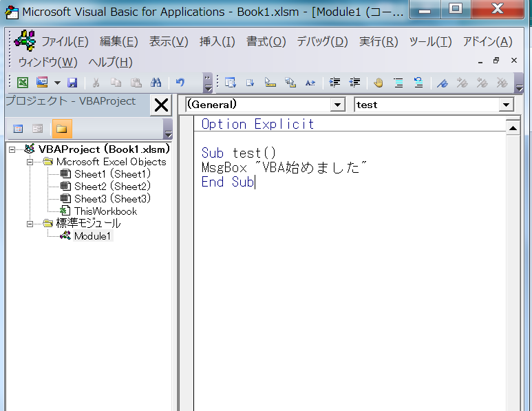Screen dimensions: 532x411
Task: Close the inner Module1 code window
Action: [x=514, y=61]
